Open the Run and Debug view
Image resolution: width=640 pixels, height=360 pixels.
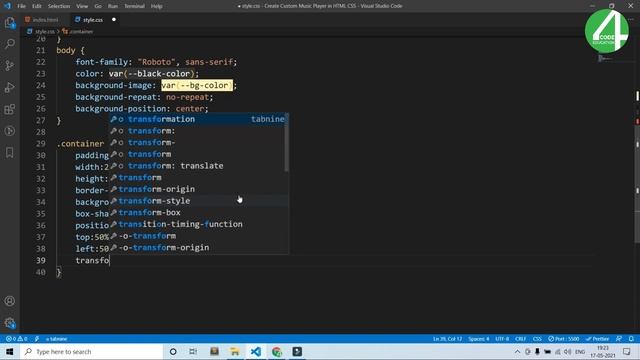click(10, 87)
